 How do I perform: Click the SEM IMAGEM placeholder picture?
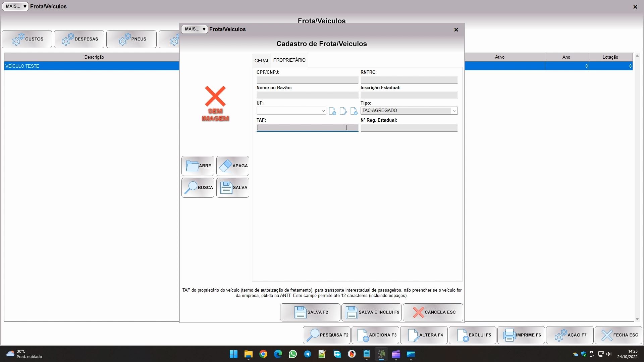pos(215,104)
